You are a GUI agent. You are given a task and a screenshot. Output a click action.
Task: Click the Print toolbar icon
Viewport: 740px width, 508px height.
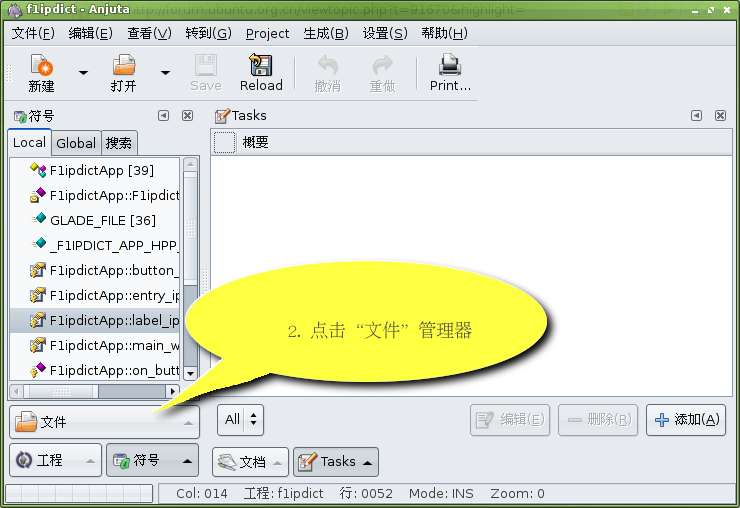point(450,73)
